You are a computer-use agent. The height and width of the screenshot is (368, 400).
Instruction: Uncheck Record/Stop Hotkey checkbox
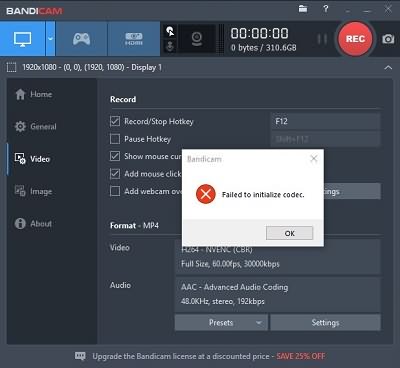click(x=115, y=121)
